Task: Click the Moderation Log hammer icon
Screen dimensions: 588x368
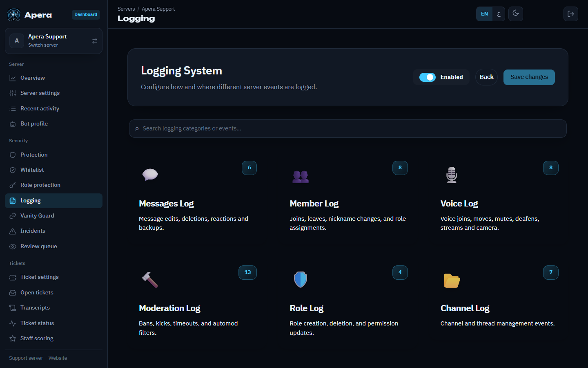Action: pyautogui.click(x=150, y=280)
